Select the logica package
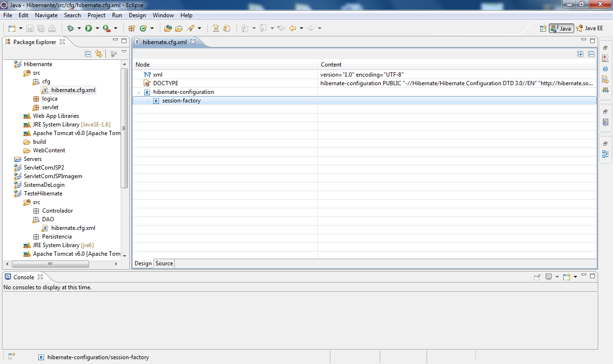 point(50,99)
